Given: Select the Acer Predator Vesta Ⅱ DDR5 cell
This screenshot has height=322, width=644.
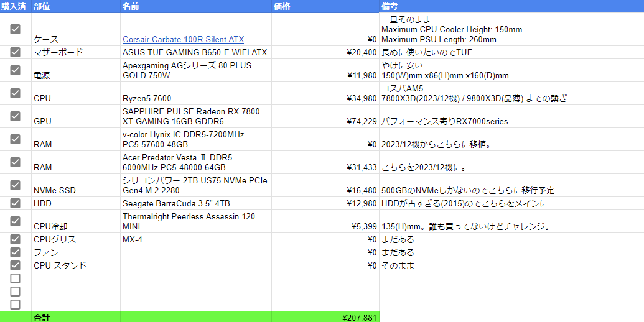Looking at the screenshot, I should tap(196, 162).
